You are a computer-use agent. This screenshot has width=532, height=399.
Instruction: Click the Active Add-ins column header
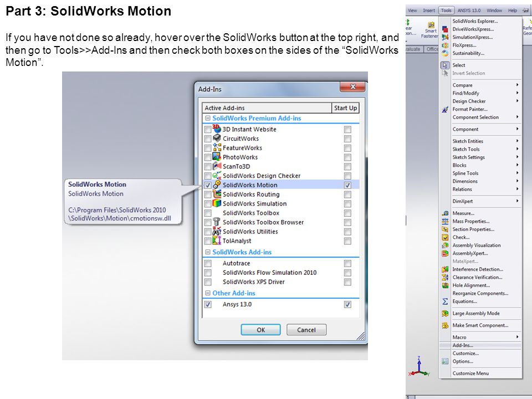coord(267,108)
